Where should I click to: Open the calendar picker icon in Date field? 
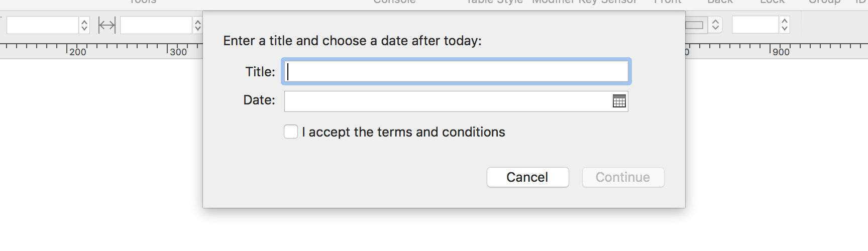pos(619,101)
